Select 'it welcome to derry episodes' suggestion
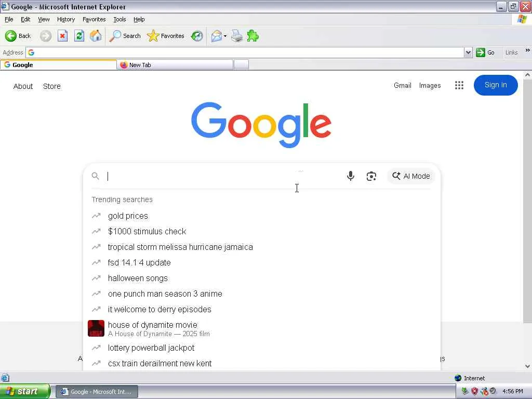The image size is (532, 399). [x=262, y=310]
